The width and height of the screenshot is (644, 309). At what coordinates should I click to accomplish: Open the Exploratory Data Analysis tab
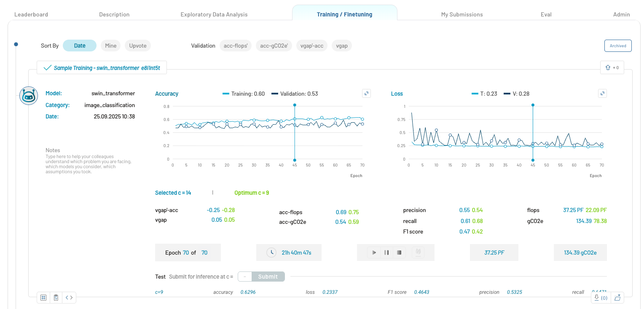[214, 14]
